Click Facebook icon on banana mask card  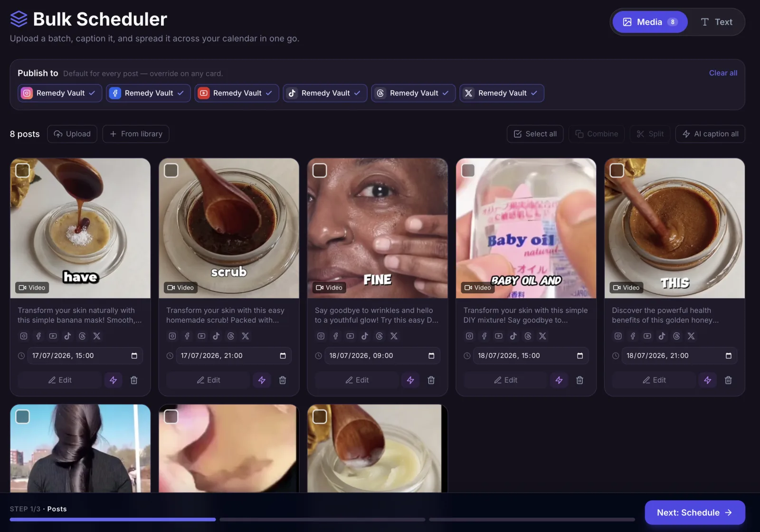pyautogui.click(x=38, y=336)
